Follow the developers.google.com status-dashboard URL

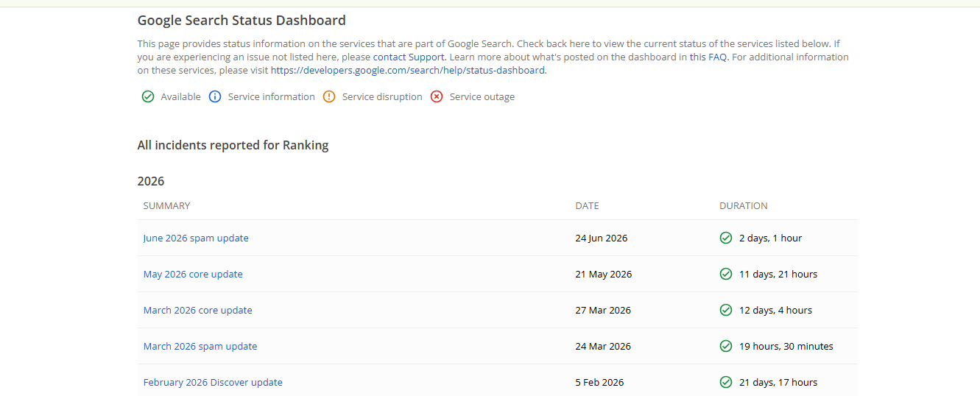pos(408,70)
